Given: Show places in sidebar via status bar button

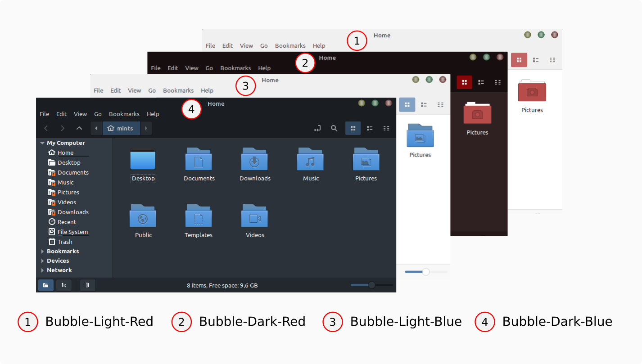Looking at the screenshot, I should pos(46,285).
